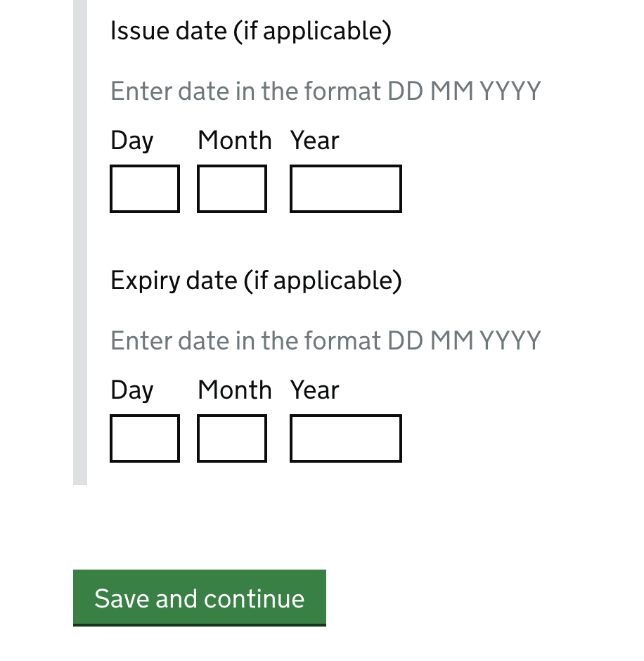Click 'YYYY' in the Expiry date hint
The image size is (644, 661).
coord(510,340)
